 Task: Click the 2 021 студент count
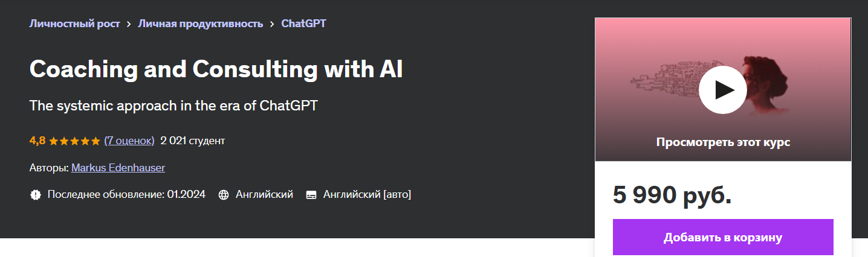click(192, 141)
